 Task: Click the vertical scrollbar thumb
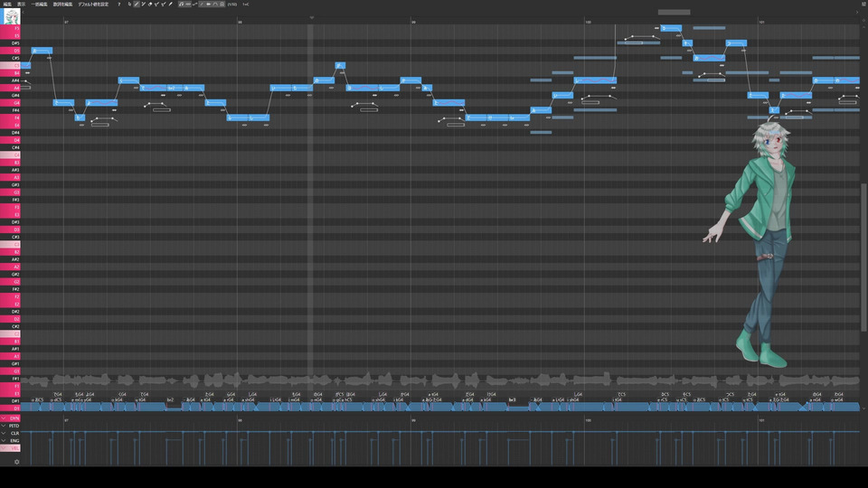pos(863,258)
